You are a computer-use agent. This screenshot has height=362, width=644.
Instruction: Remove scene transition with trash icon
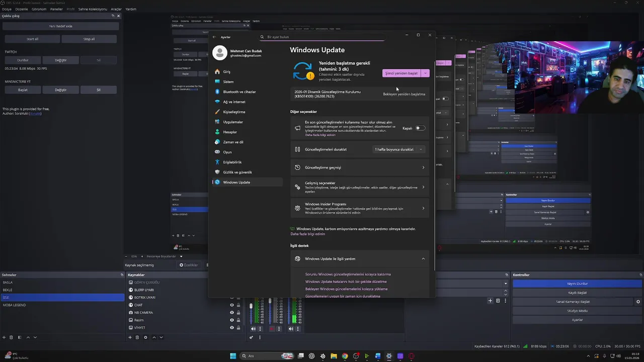[498, 301]
